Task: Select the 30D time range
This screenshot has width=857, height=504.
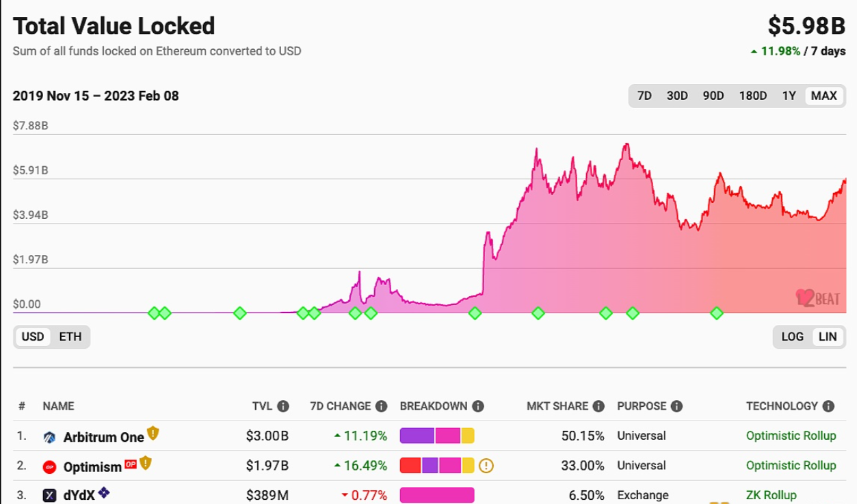Action: point(677,96)
